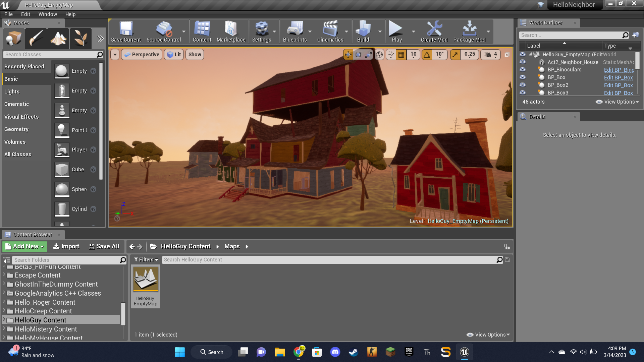644x362 pixels.
Task: Toggle visibility of Act2_Neighbor_House
Action: coord(523,62)
